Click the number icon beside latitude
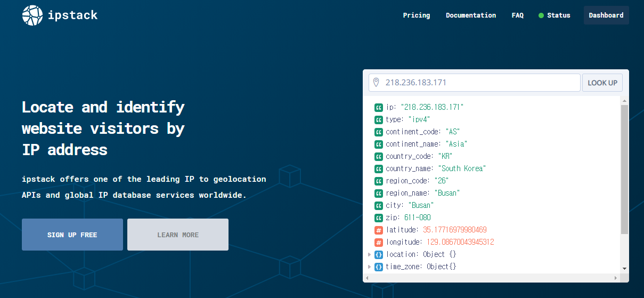Image resolution: width=644 pixels, height=298 pixels. (x=379, y=230)
